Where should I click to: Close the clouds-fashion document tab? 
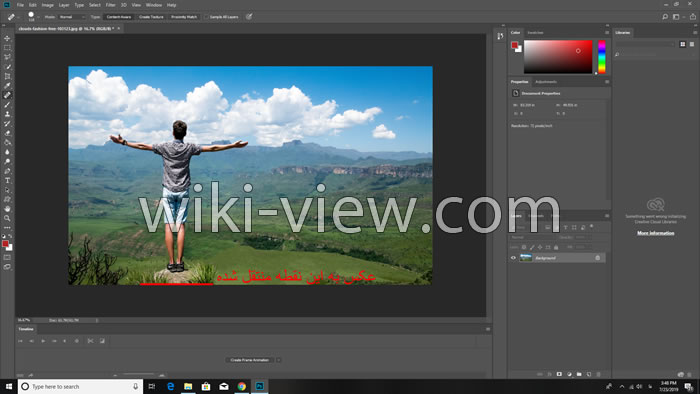[x=119, y=28]
